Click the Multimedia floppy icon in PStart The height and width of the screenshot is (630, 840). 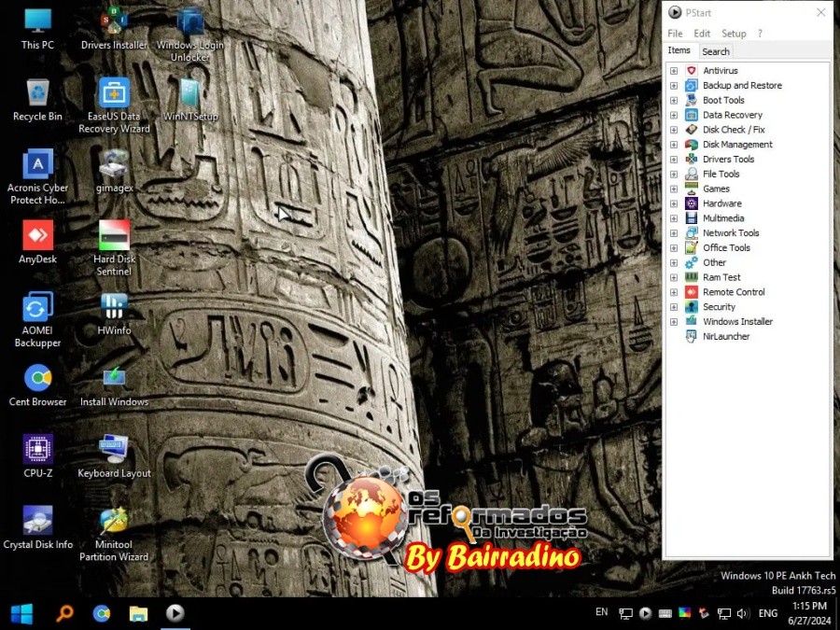click(692, 218)
